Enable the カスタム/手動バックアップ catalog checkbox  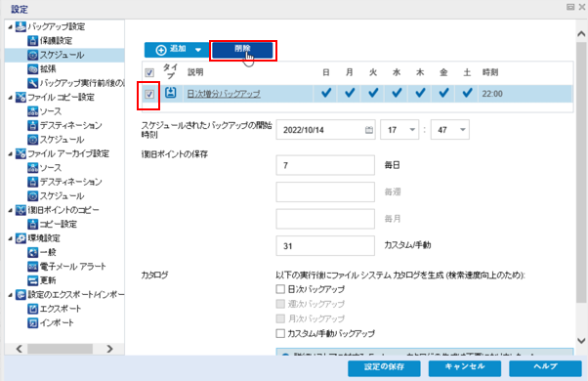[280, 333]
